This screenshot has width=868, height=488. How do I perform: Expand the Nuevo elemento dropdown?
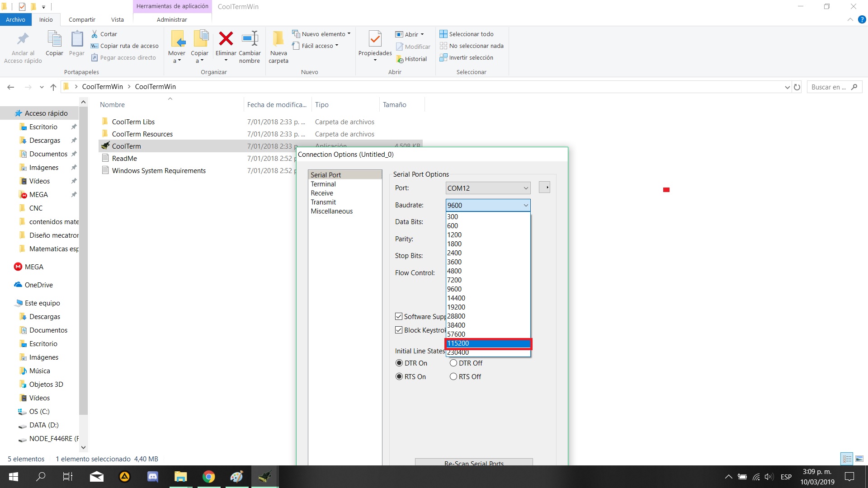pyautogui.click(x=349, y=34)
